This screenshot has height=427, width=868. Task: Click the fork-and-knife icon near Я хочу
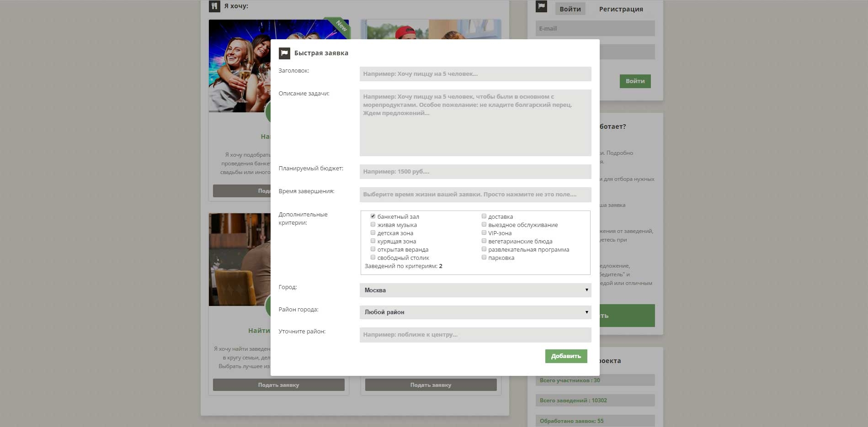[x=214, y=6]
